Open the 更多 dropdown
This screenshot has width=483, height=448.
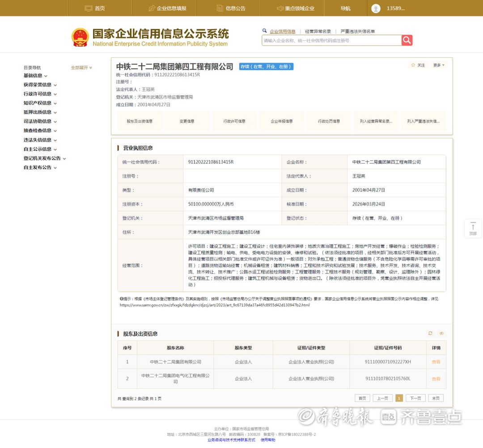click(x=439, y=65)
